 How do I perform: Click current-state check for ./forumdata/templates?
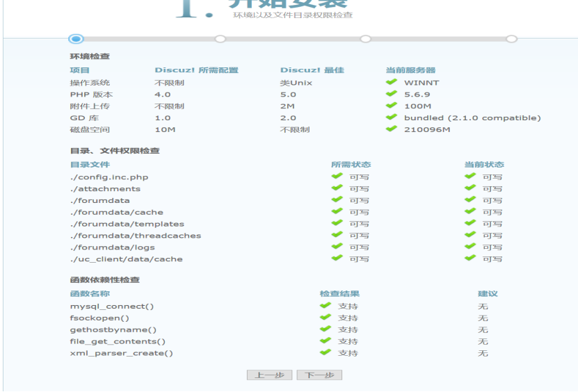coord(470,223)
